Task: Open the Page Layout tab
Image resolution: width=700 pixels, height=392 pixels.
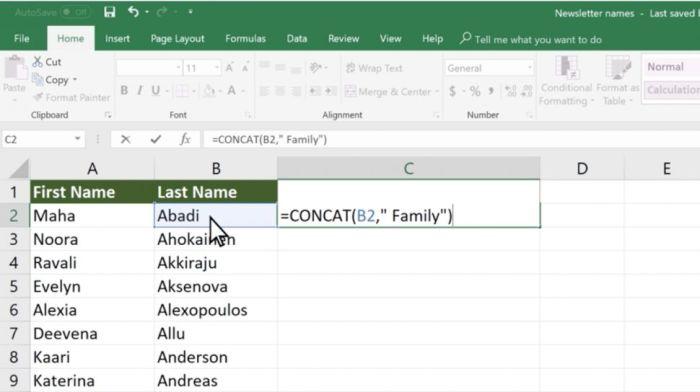Action: (177, 39)
